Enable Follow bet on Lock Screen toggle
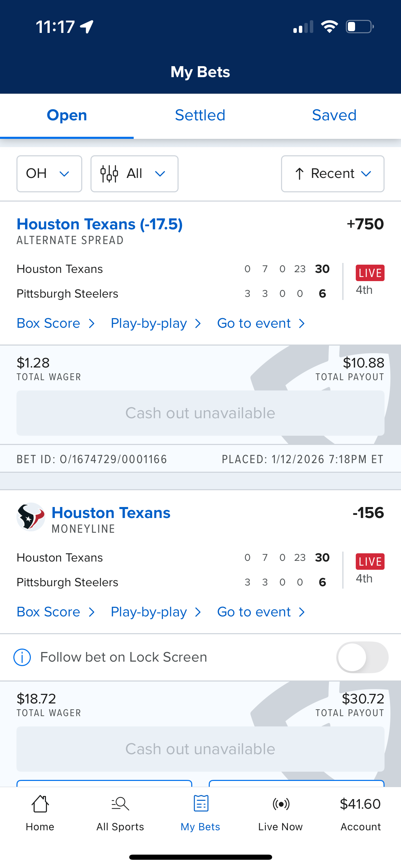Screen dimensions: 401x868 pyautogui.click(x=362, y=658)
